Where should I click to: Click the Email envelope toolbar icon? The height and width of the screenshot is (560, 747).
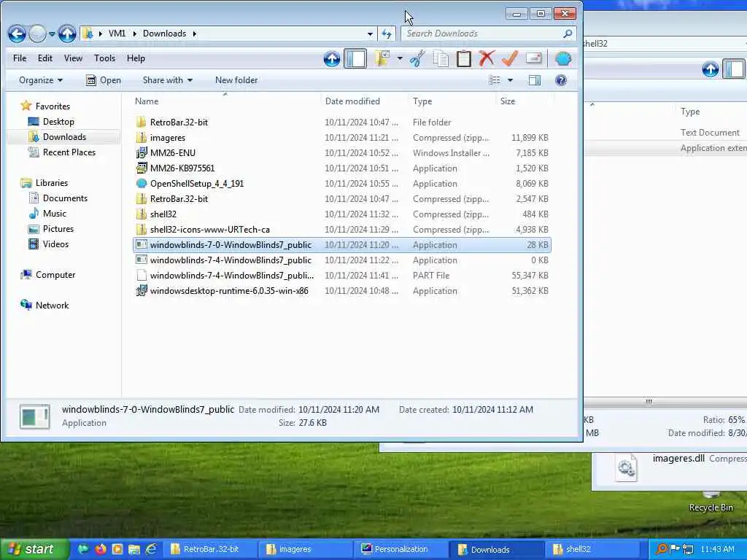(533, 58)
